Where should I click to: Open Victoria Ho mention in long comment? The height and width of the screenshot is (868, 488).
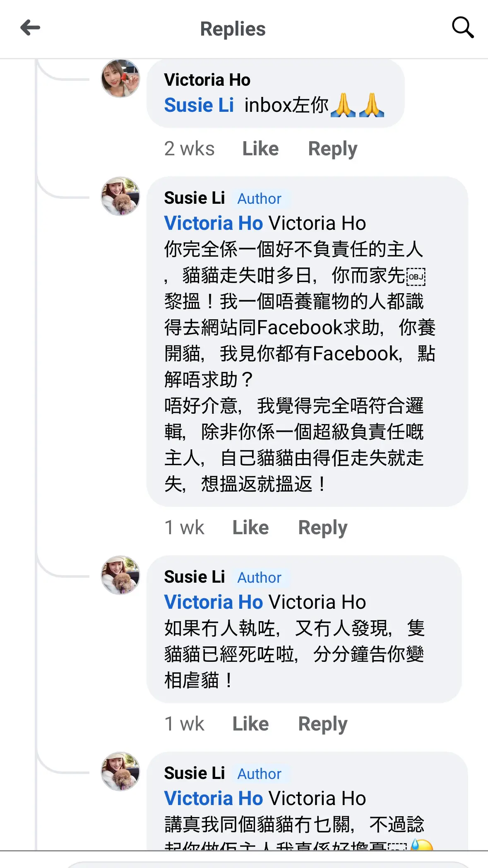pyautogui.click(x=214, y=223)
